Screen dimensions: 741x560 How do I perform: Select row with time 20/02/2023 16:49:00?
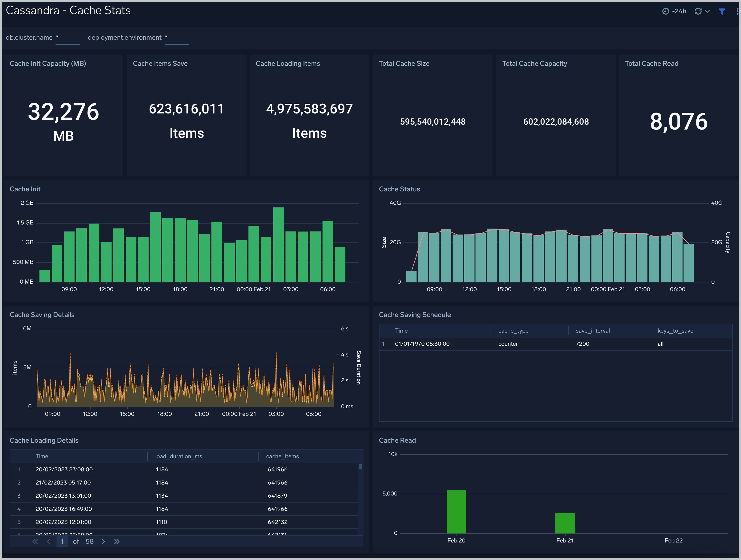coord(184,509)
